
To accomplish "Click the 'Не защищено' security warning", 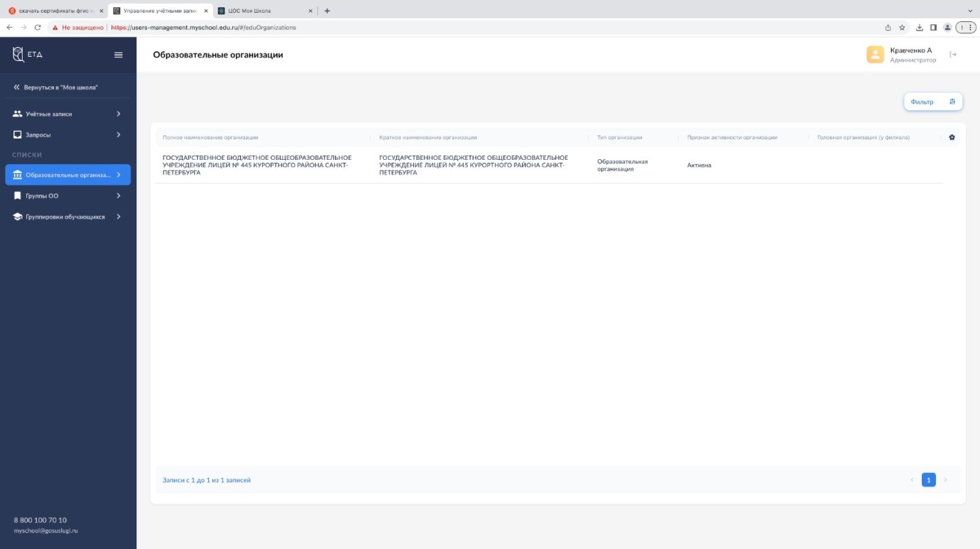I will click(x=78, y=28).
